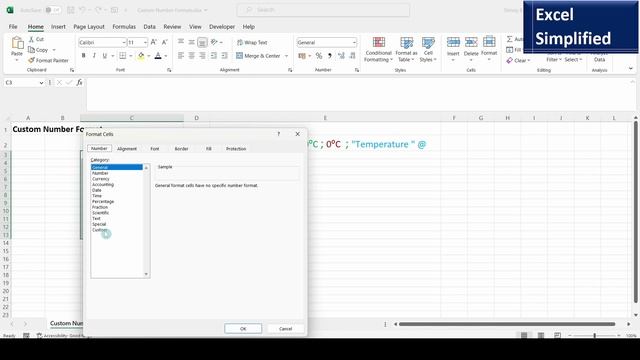Switch to the Formulas ribbon tab
The height and width of the screenshot is (360, 640).
pos(124,27)
